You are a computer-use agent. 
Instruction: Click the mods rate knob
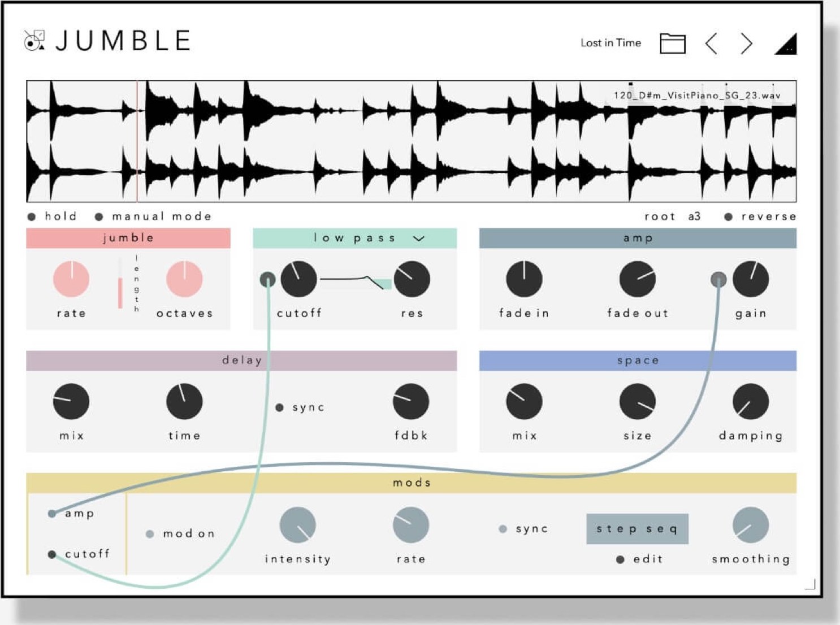pos(411,525)
